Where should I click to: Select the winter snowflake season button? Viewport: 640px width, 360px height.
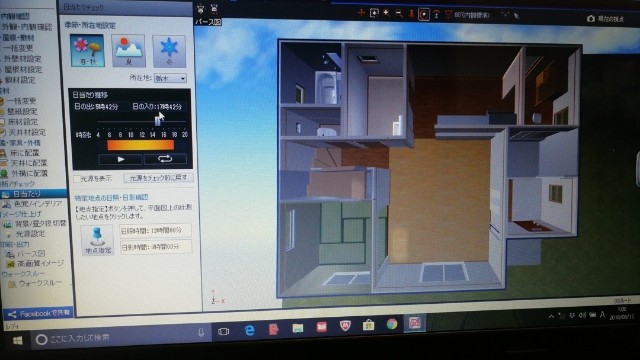pyautogui.click(x=169, y=51)
